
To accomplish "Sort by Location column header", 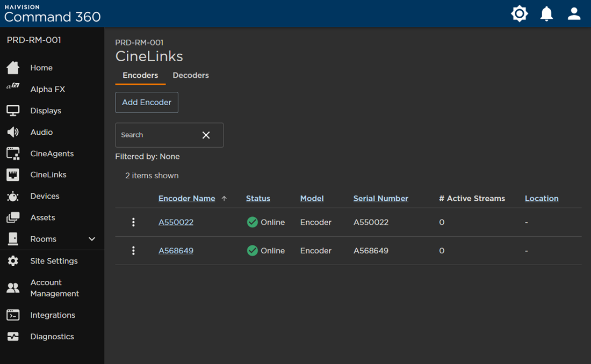I will pos(542,199).
